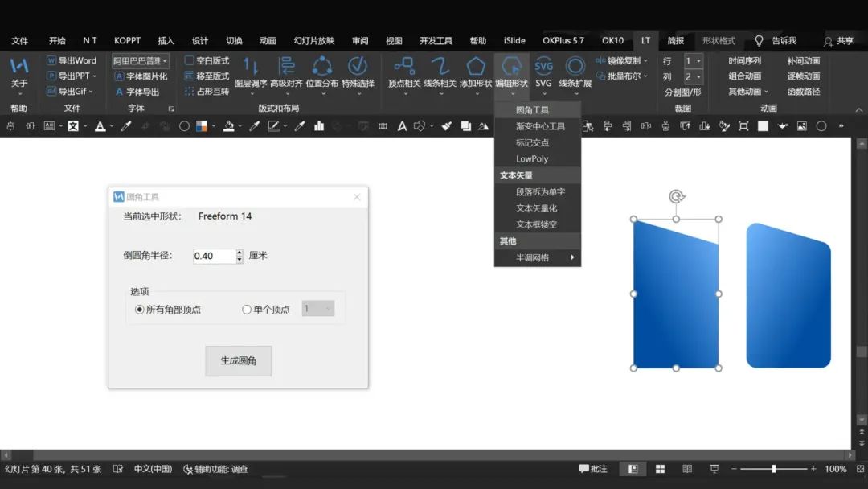Click the lightbulb 告诉我 icon

(759, 40)
